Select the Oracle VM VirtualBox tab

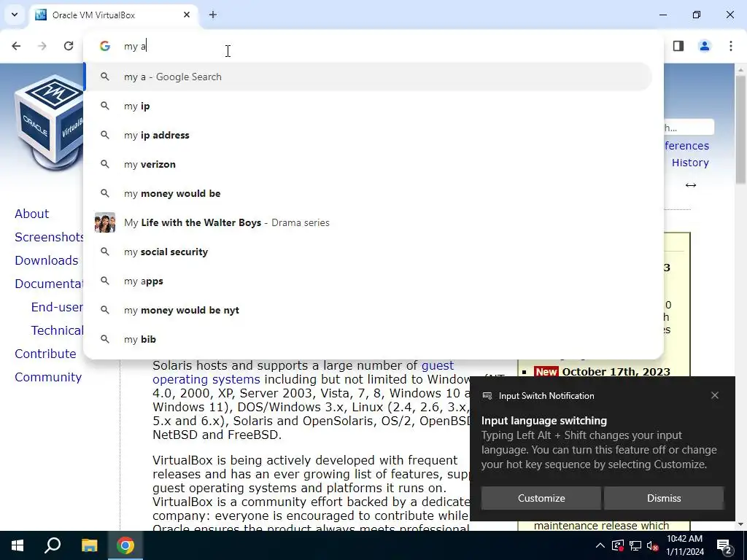[x=112, y=15]
